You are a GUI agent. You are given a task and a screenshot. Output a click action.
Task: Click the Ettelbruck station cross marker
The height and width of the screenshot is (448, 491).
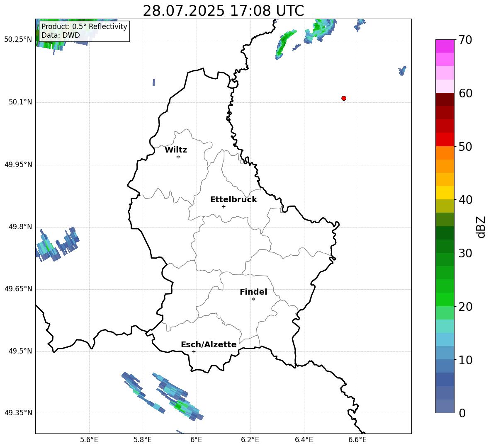click(224, 206)
